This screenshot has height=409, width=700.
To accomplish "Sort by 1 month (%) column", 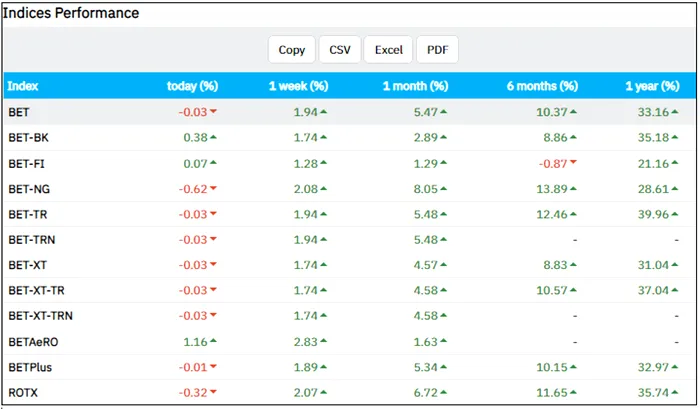I will point(415,86).
